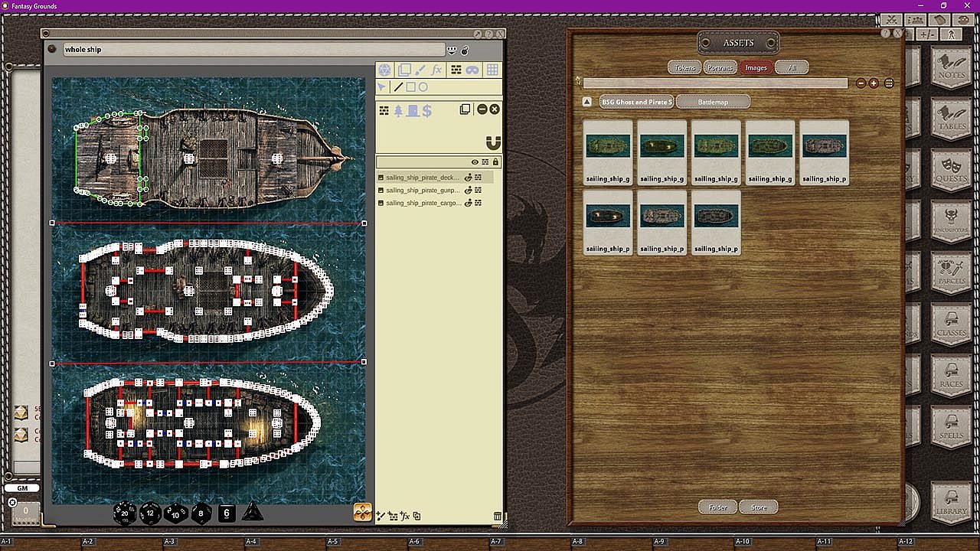Toggle the lock for all layers
This screenshot has width=980, height=551.
coord(495,162)
